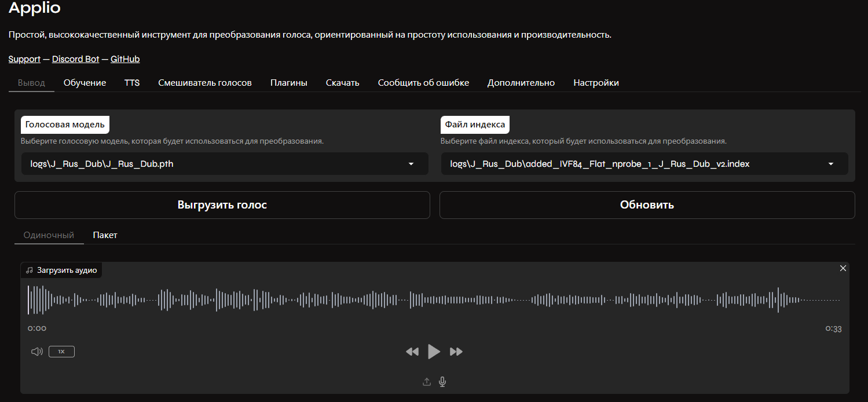Screen dimensions: 868x402
Task: Switch to the Обучение tab
Action: 85,83
